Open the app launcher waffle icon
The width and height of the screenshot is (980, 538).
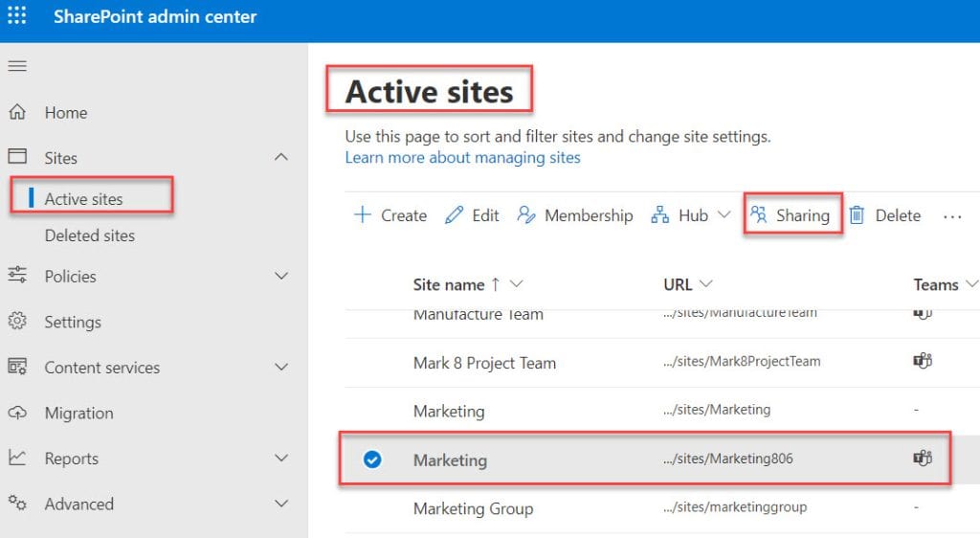(x=17, y=15)
